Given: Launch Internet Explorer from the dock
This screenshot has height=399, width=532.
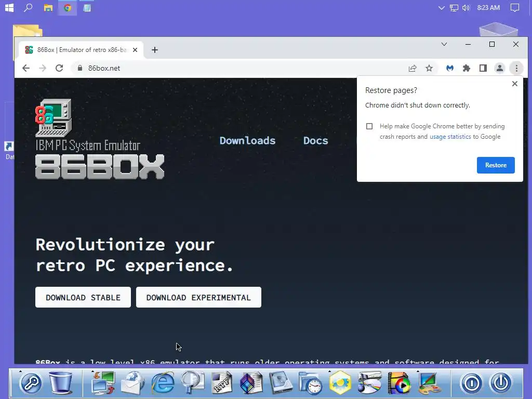Looking at the screenshot, I should [163, 383].
